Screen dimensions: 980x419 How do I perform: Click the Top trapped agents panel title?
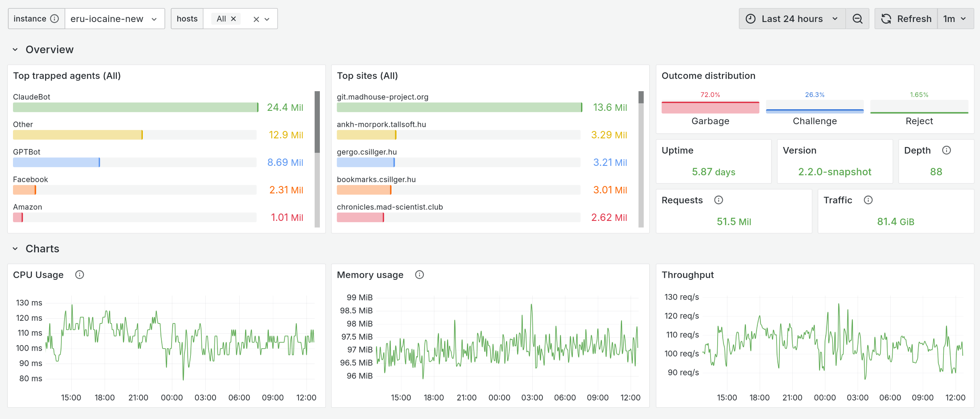tap(67, 76)
